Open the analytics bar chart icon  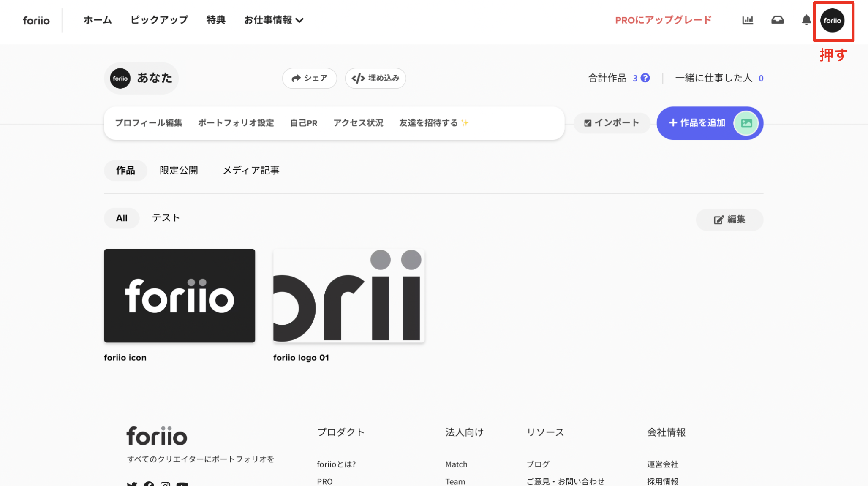tap(748, 20)
